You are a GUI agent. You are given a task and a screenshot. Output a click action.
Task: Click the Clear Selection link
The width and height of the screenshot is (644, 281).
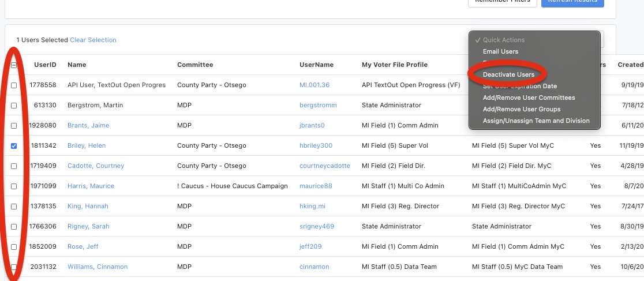point(93,40)
